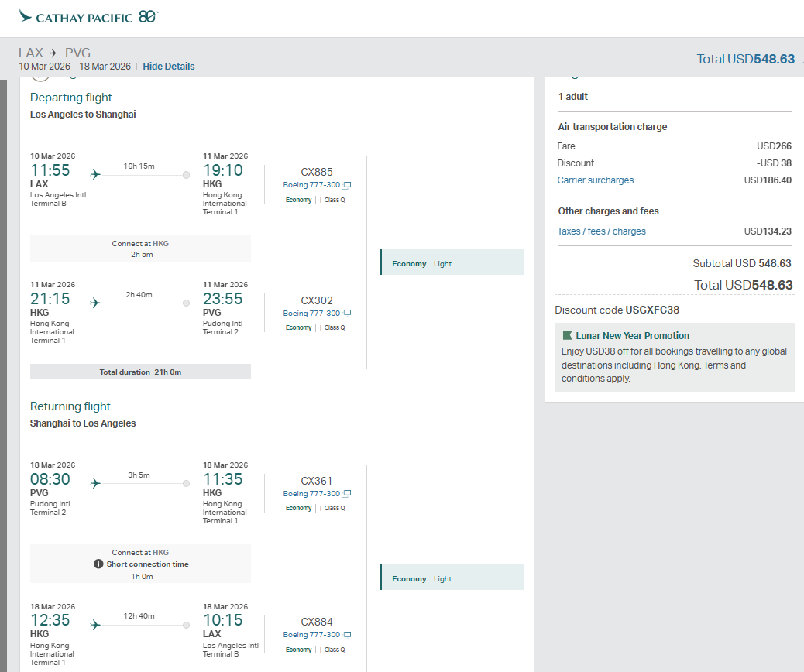Collapse itinerary with Hide Details

point(168,67)
